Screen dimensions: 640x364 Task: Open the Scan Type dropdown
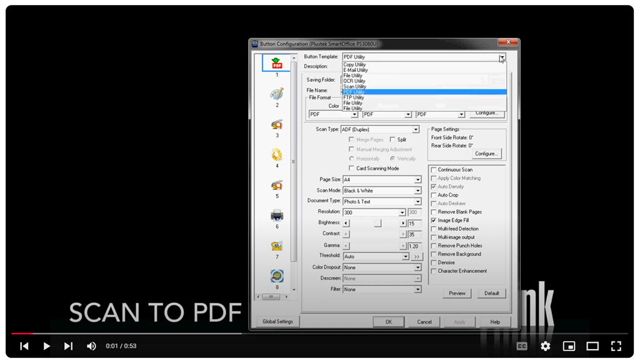[x=416, y=130]
